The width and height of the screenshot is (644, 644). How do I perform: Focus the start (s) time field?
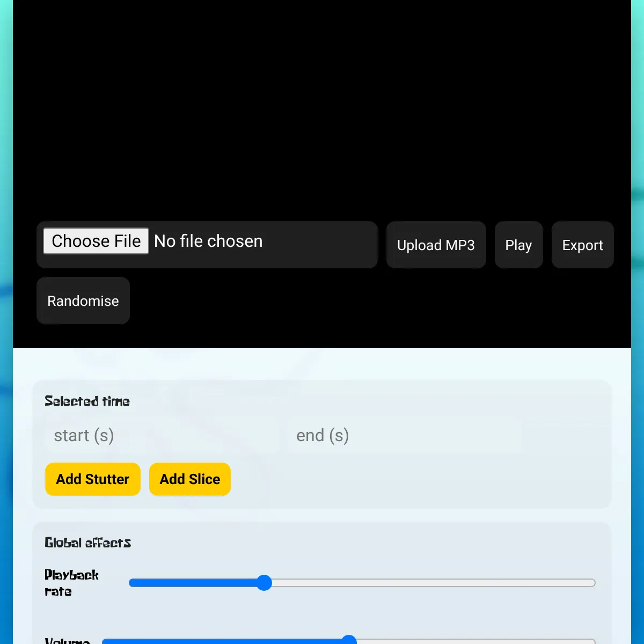pyautogui.click(x=161, y=435)
